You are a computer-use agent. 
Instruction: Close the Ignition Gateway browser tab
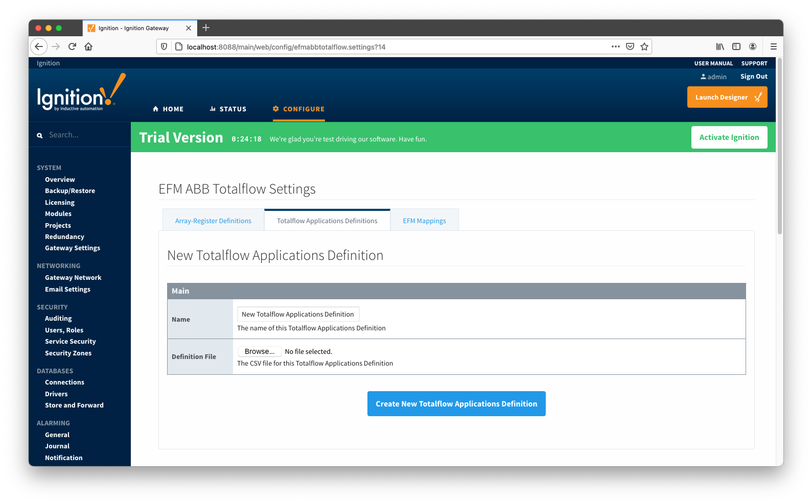click(x=189, y=28)
